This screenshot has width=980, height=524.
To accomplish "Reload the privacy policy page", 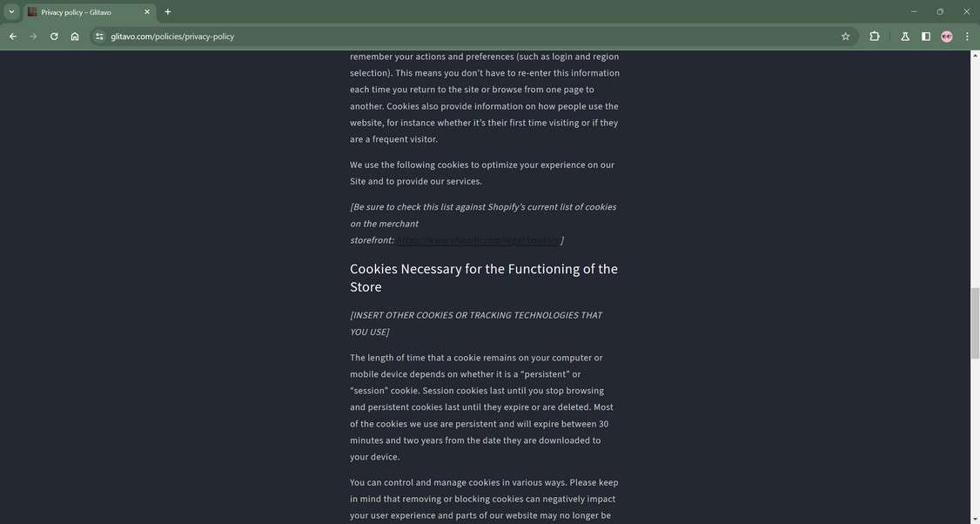I will point(54,37).
